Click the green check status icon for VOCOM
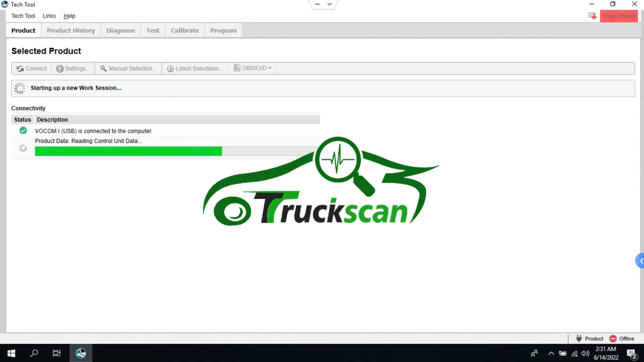 [x=23, y=131]
